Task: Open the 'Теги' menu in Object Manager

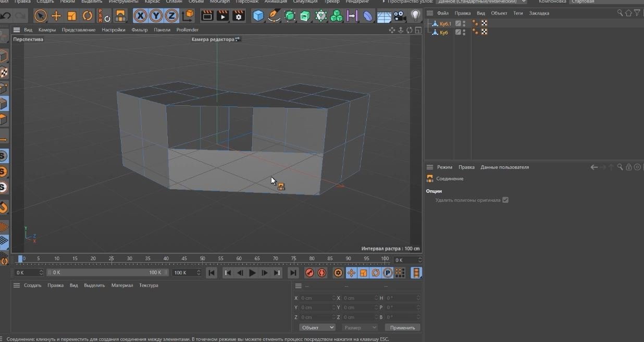Action: (x=518, y=13)
